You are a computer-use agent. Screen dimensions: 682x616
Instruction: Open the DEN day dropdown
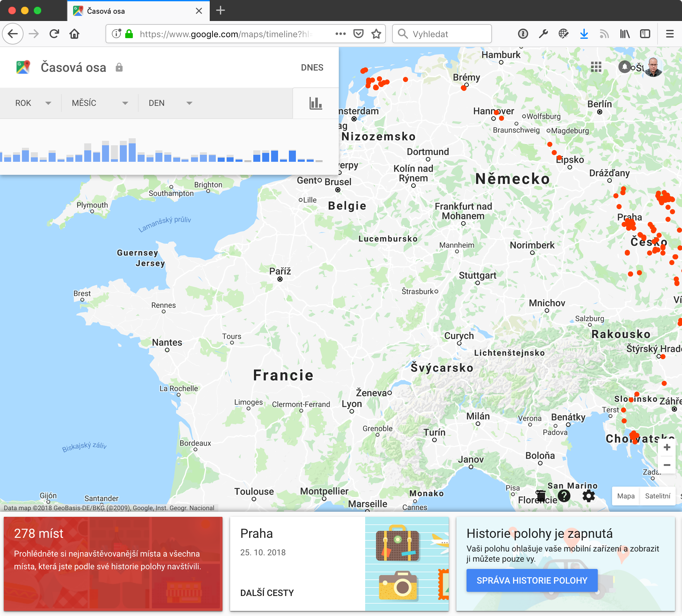(170, 103)
